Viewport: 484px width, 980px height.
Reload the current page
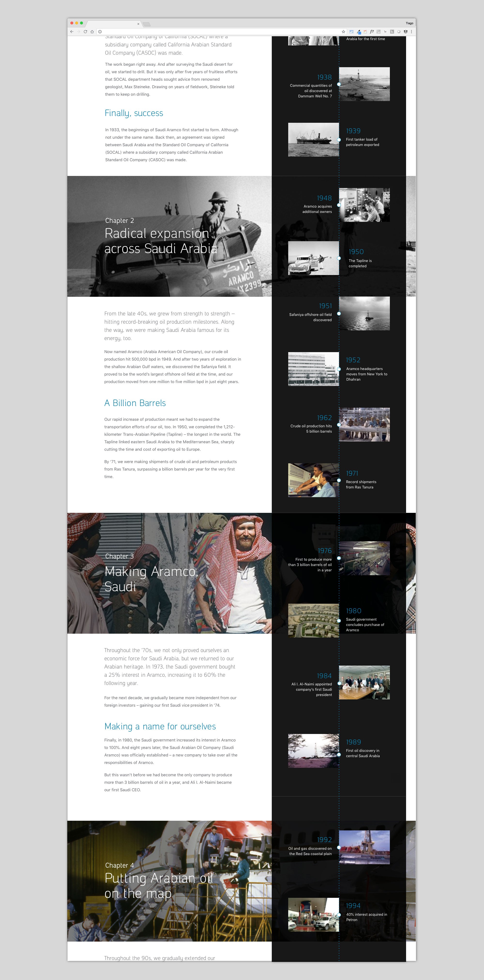[x=86, y=32]
